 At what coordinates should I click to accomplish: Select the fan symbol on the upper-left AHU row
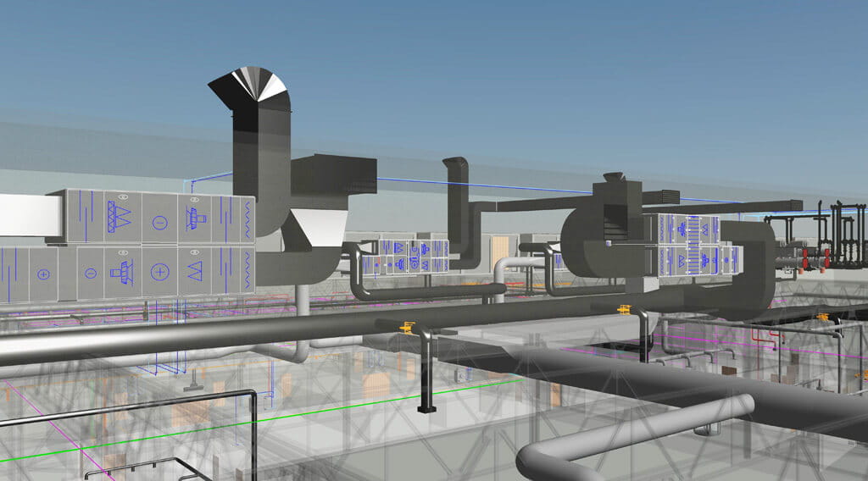[x=198, y=218]
